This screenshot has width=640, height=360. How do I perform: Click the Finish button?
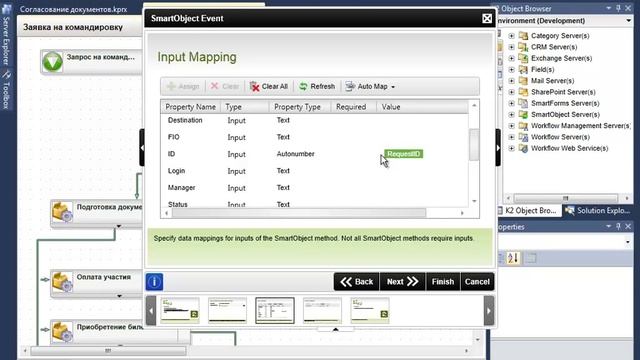(443, 282)
